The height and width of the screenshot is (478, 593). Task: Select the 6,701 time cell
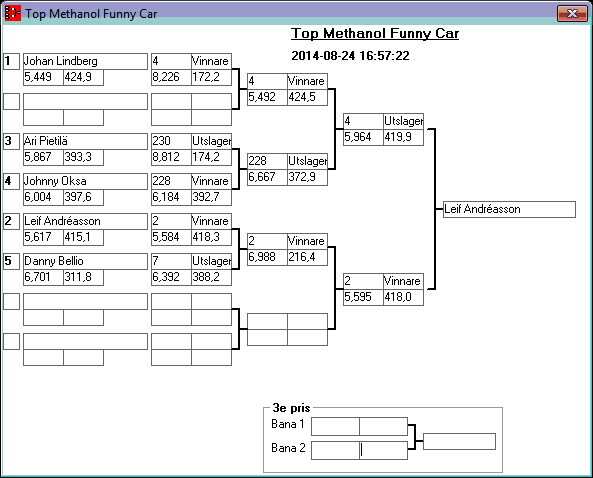(x=43, y=277)
